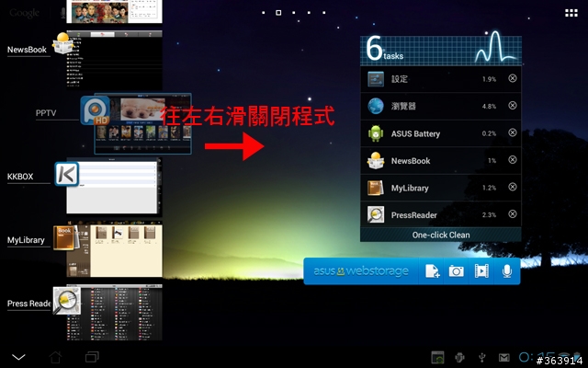Tap the PPTV HD app icon

[96, 110]
